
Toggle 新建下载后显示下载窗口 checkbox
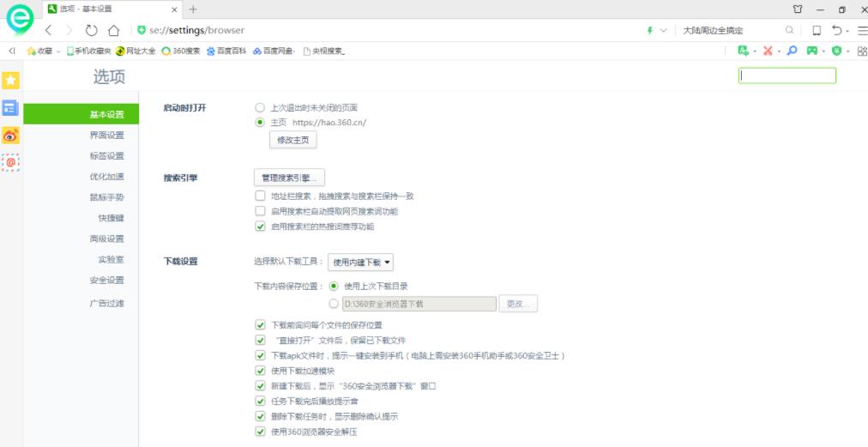260,386
